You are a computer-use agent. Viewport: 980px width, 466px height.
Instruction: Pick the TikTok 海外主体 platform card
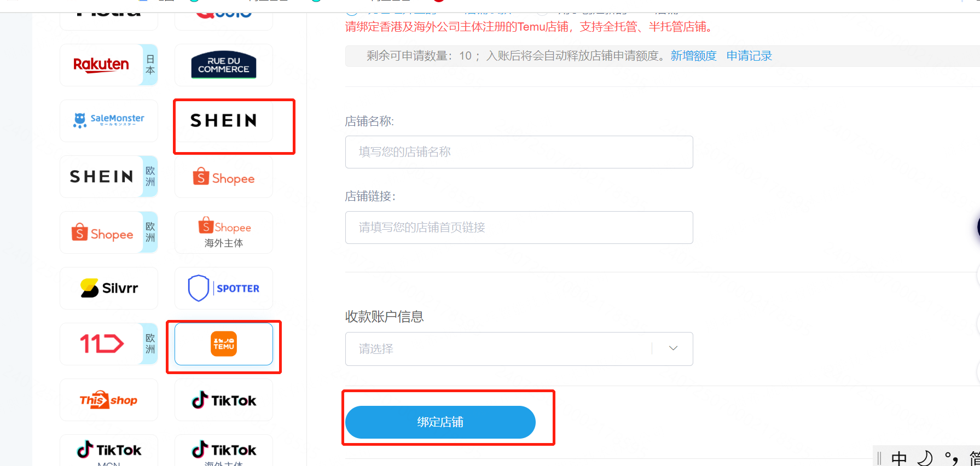224,451
